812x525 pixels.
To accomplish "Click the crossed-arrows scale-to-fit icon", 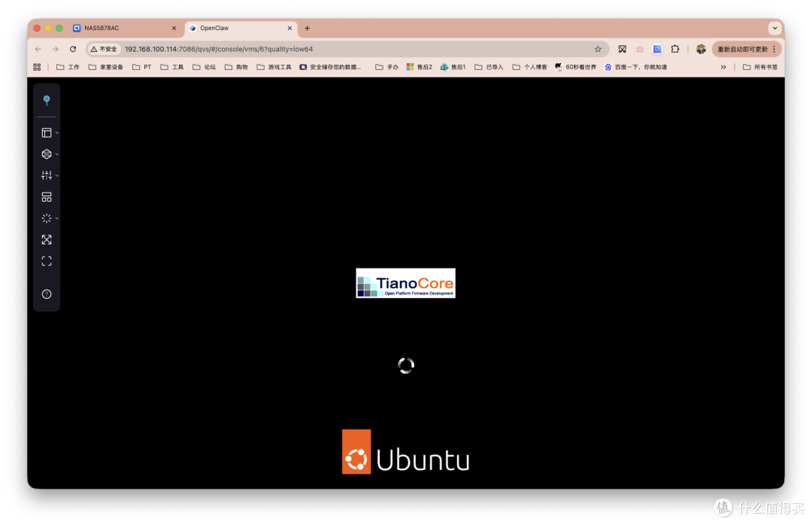I will (x=47, y=239).
